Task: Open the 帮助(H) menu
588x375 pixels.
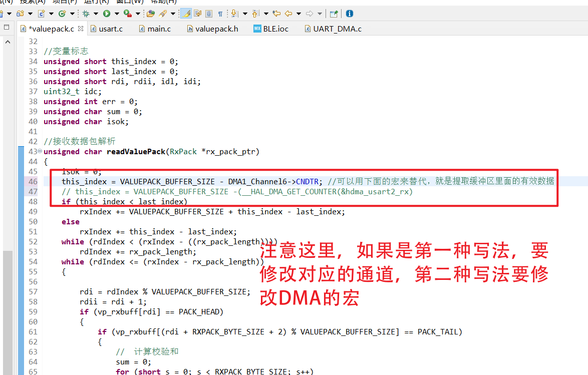Action: click(163, 2)
